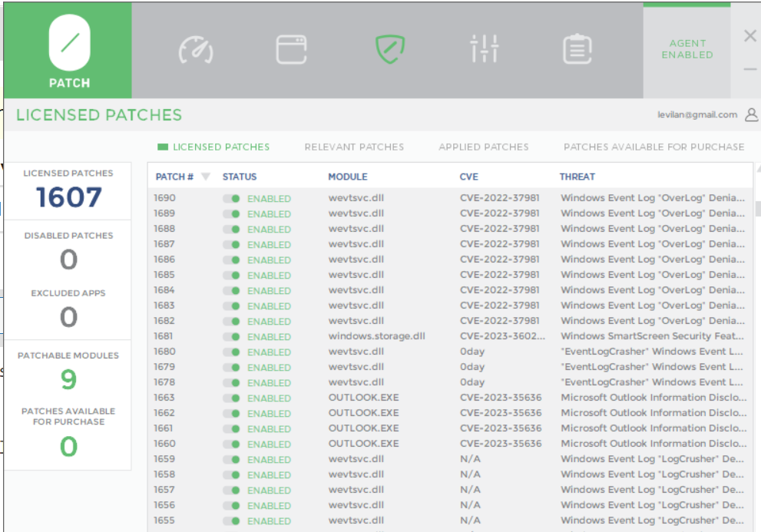Select the patch 1660 OUTLOOK.EXE row

tap(445, 444)
